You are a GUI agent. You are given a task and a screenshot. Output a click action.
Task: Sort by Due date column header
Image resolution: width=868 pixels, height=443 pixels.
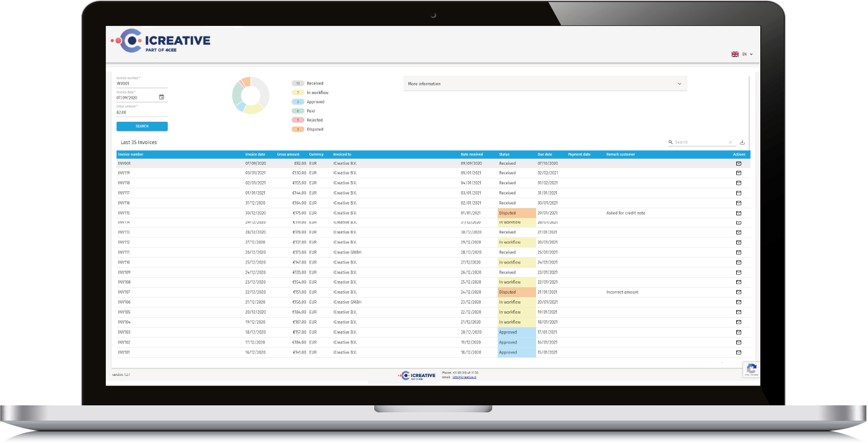tap(545, 155)
